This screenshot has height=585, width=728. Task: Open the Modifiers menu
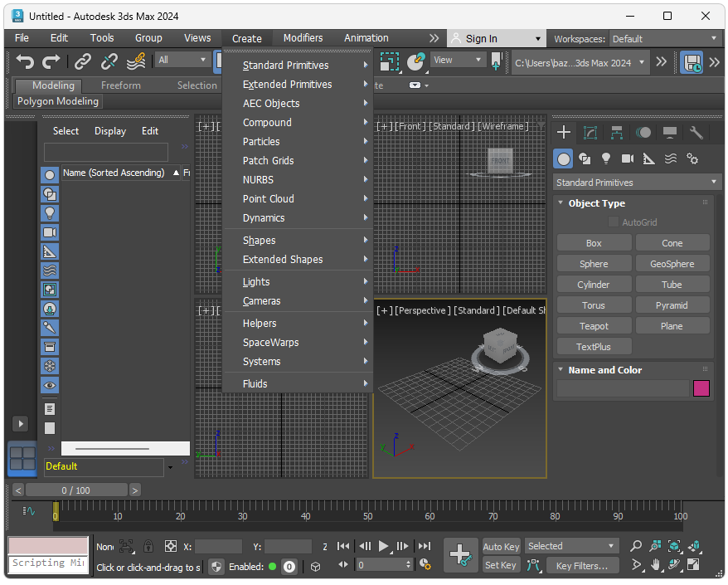[x=303, y=37]
